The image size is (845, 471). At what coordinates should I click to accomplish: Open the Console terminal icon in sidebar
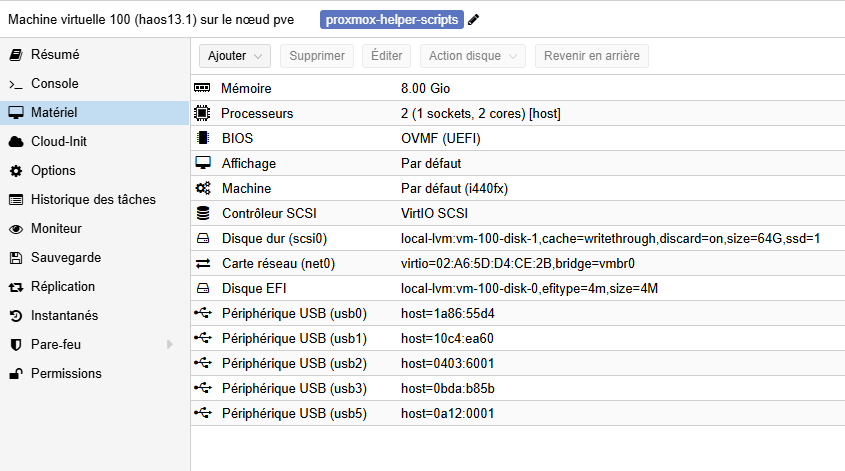(16, 84)
